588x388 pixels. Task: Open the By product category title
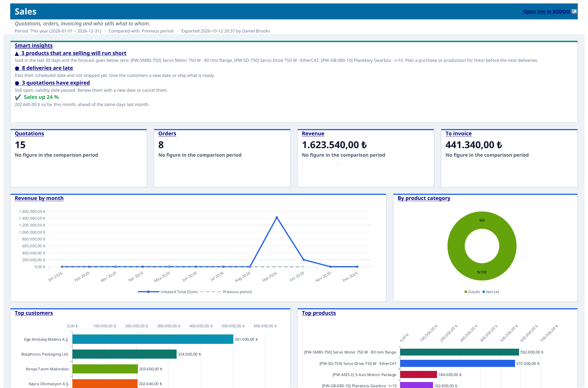click(x=424, y=198)
